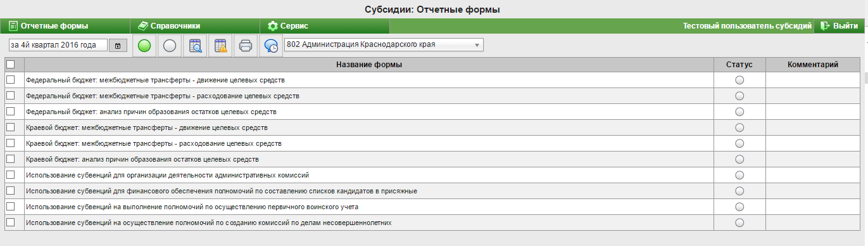Viewport: 868px width, 246px height.
Task: Open form Федеральный бюджет: анализ причин образования остатков
Action: [151, 112]
